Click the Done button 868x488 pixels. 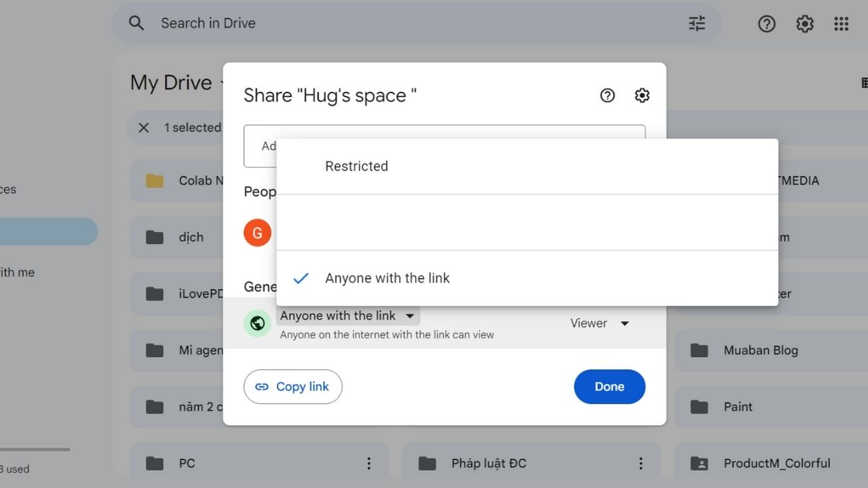coord(609,387)
